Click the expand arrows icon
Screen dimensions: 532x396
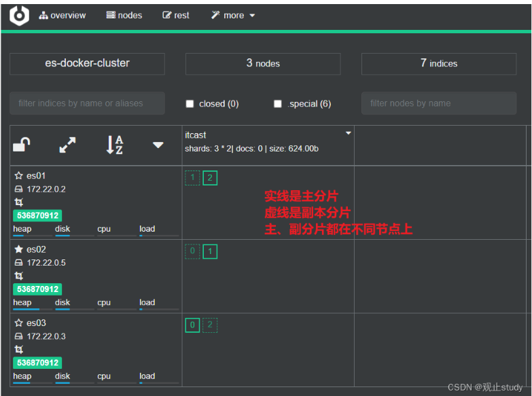point(67,145)
